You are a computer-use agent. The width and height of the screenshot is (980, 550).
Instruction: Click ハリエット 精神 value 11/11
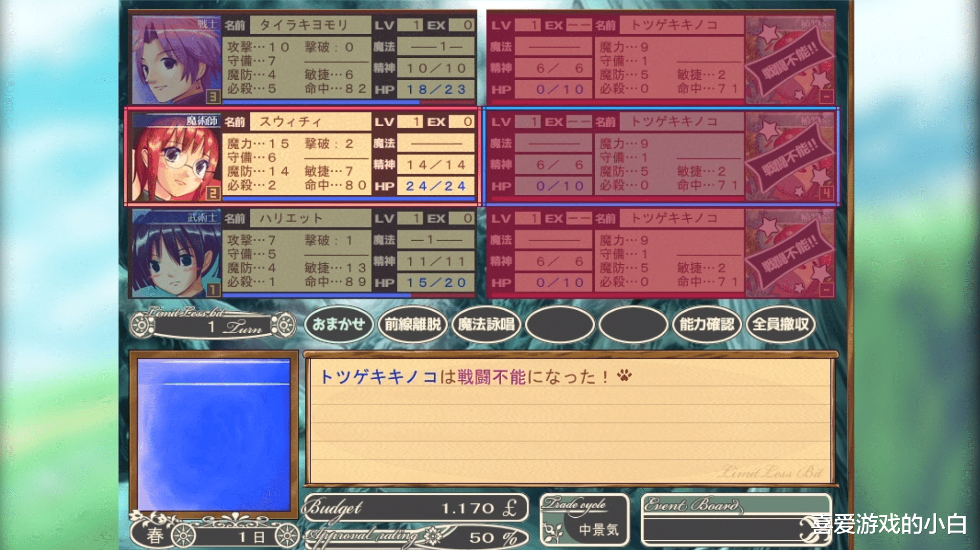(436, 261)
